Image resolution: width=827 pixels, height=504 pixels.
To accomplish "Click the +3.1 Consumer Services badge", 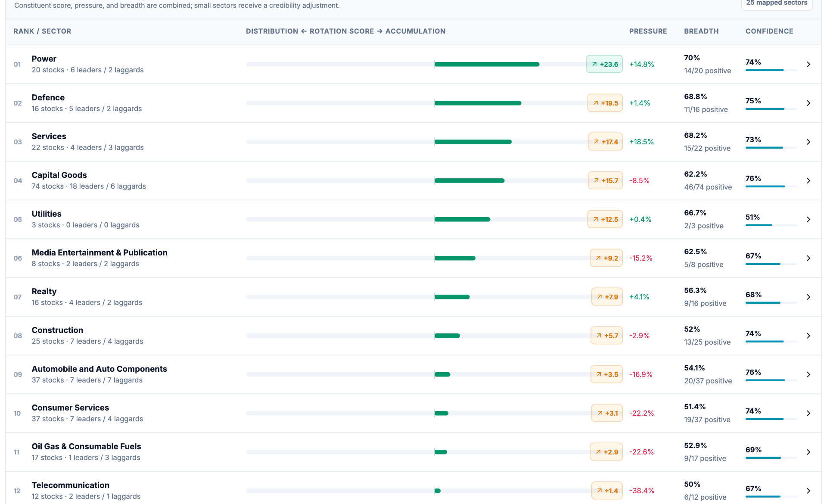I will pyautogui.click(x=607, y=413).
